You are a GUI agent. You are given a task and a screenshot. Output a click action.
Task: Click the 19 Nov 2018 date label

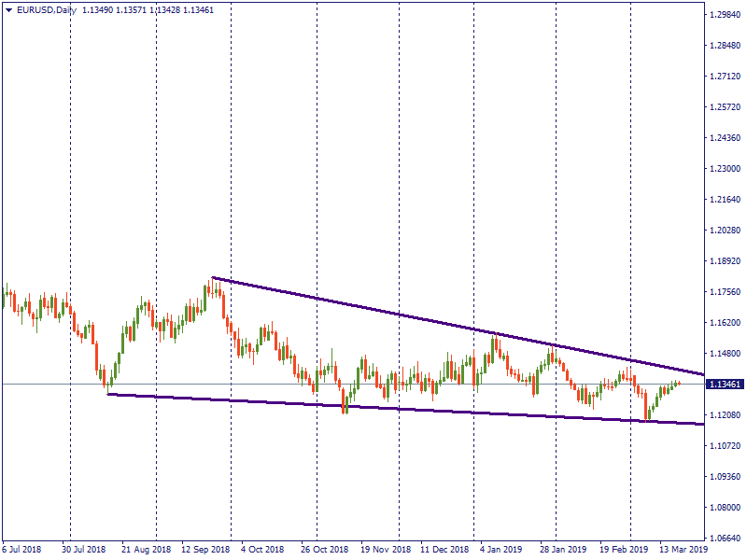386,551
